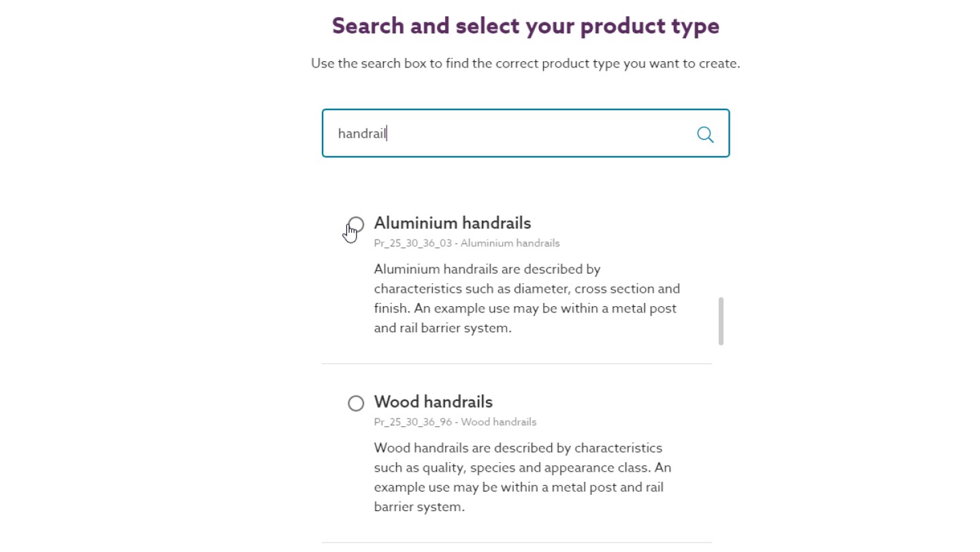980x552 pixels.
Task: Select the Aluminium handrails radio button
Action: click(356, 225)
